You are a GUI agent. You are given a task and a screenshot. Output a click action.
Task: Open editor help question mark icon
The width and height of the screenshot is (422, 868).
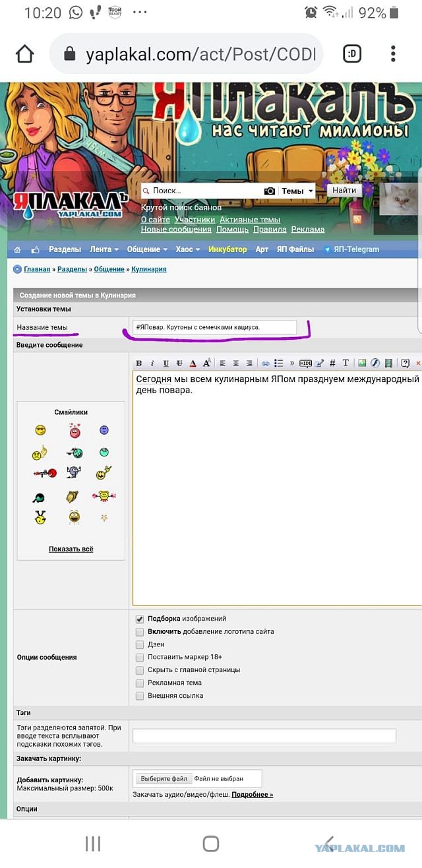click(x=405, y=363)
